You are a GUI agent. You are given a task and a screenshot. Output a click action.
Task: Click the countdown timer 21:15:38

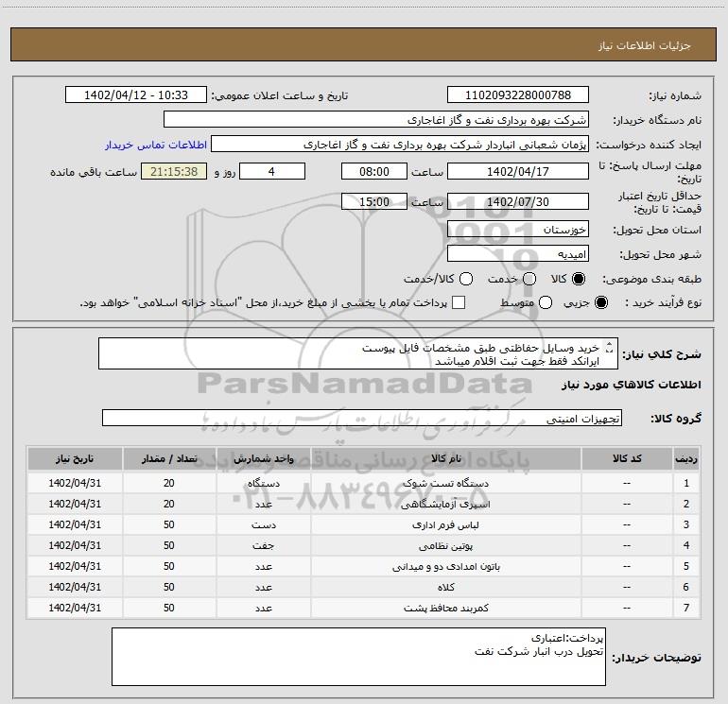(174, 172)
